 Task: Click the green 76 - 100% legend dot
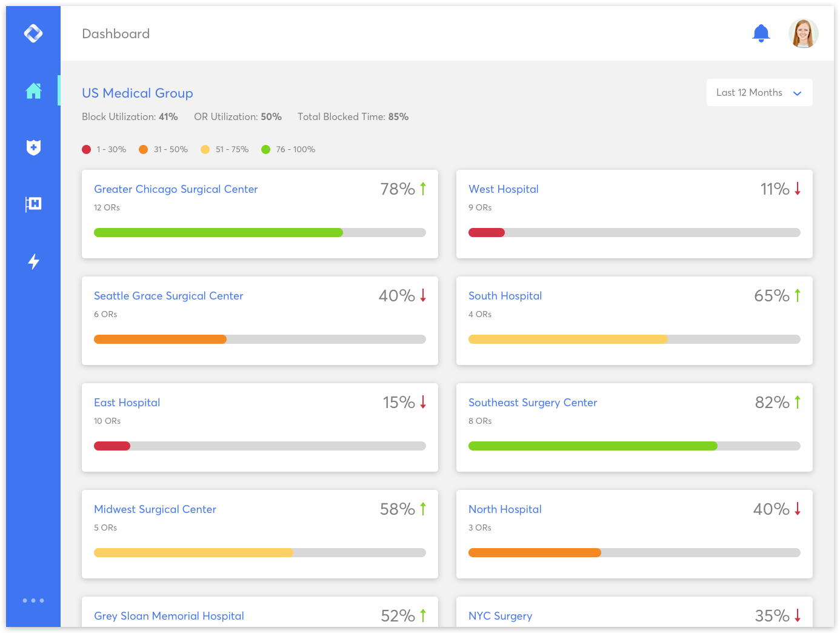tap(266, 149)
